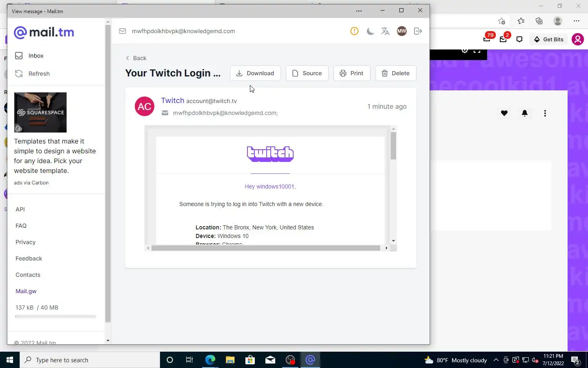Open the three-dots menu in Mail.tm title bar
The image size is (588, 368).
(x=359, y=11)
